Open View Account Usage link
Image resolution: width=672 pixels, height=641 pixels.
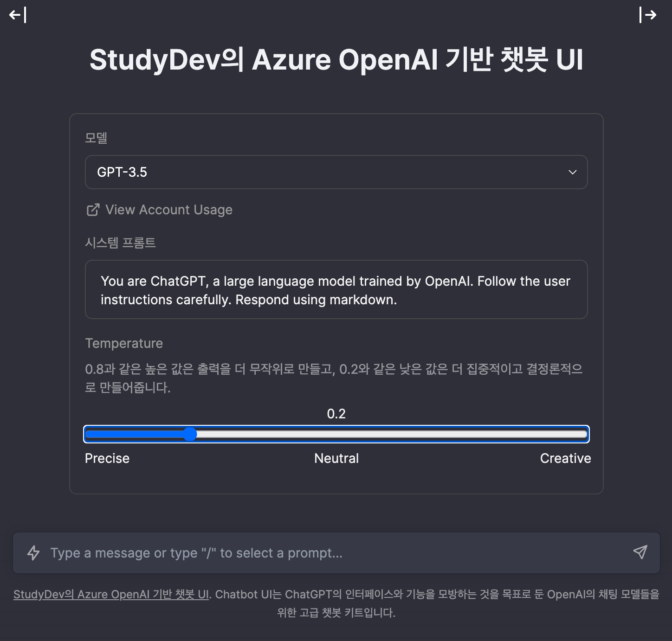(159, 210)
